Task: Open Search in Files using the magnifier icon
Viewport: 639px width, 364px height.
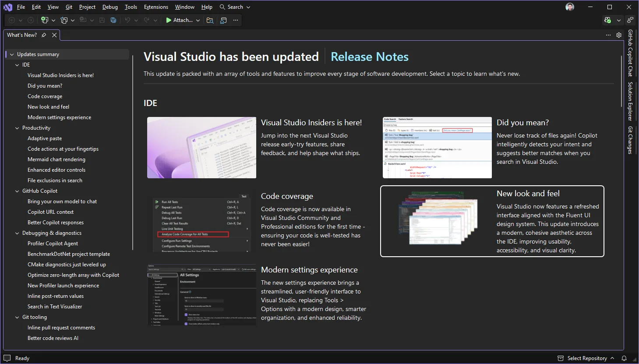Action: [210, 20]
